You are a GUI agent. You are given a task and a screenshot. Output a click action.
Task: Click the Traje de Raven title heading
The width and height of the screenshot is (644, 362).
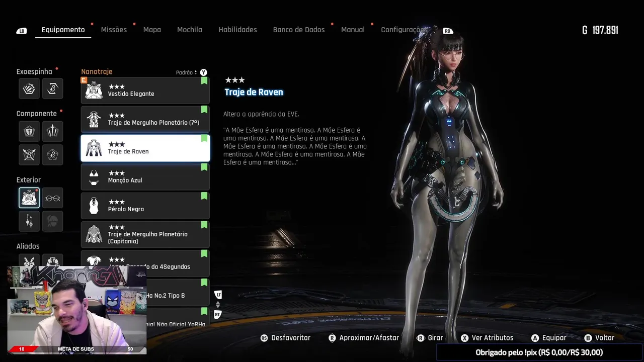click(x=254, y=92)
